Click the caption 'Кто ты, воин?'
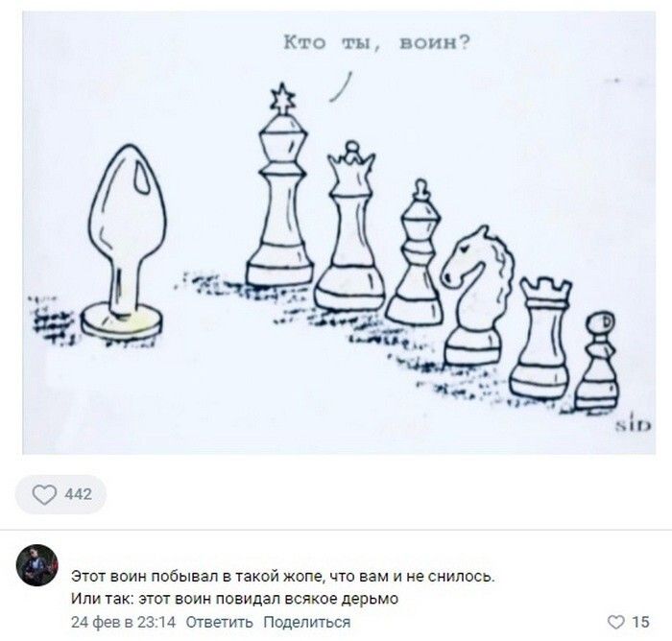This screenshot has width=672, height=641. (377, 43)
